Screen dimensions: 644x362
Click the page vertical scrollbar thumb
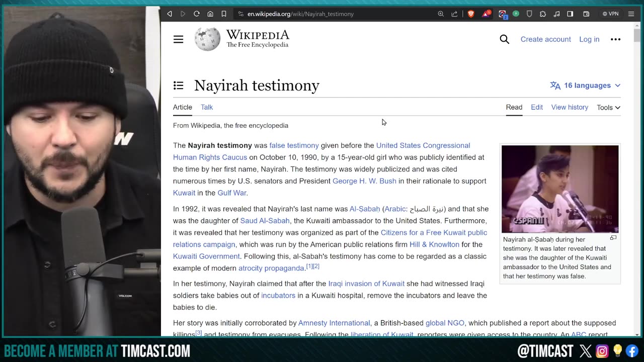pos(637,36)
